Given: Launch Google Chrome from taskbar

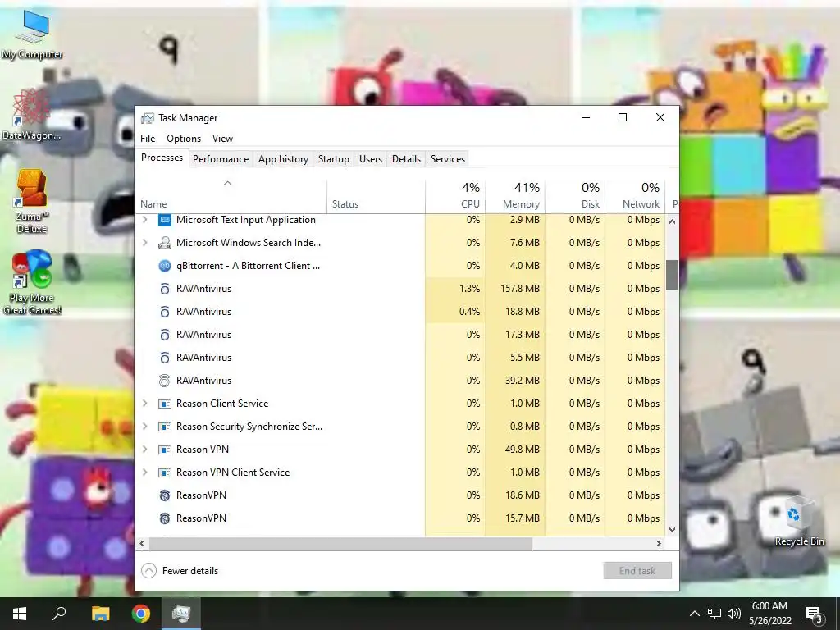Looking at the screenshot, I should click(141, 614).
